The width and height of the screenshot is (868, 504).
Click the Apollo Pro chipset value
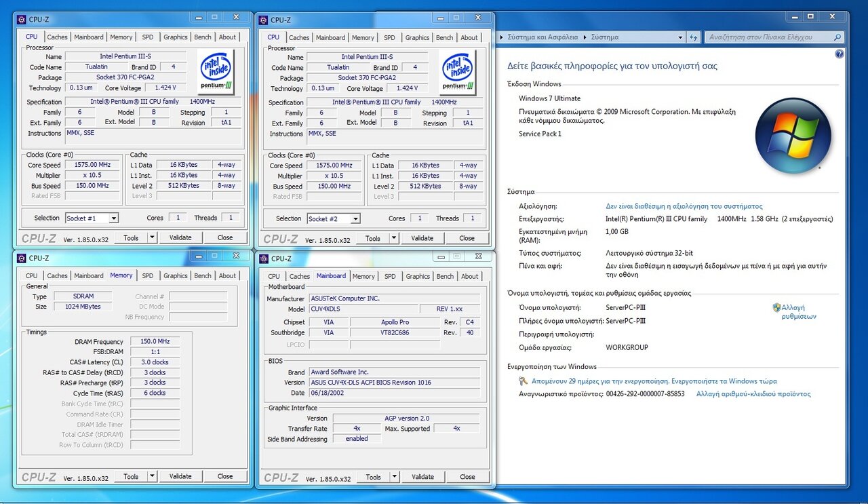[x=395, y=322]
